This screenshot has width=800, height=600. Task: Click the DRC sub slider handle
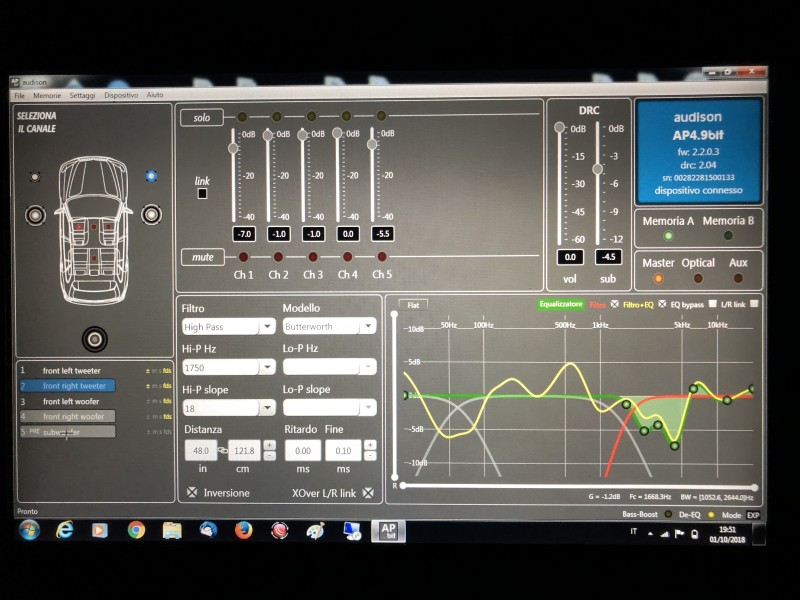pyautogui.click(x=597, y=169)
